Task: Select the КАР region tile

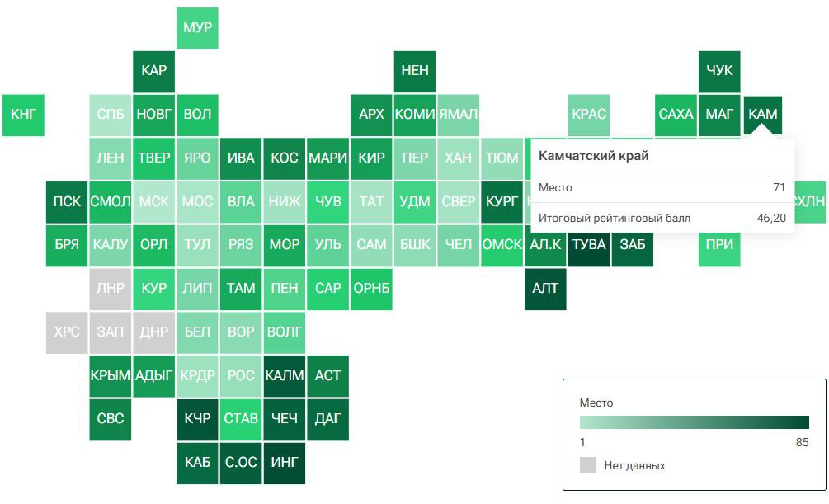Action: coord(153,71)
